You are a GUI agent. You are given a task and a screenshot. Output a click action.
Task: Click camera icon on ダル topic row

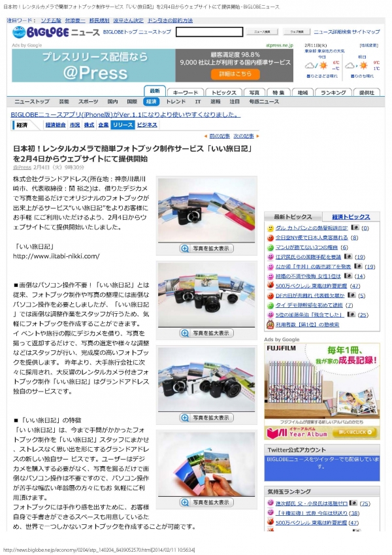(x=355, y=227)
